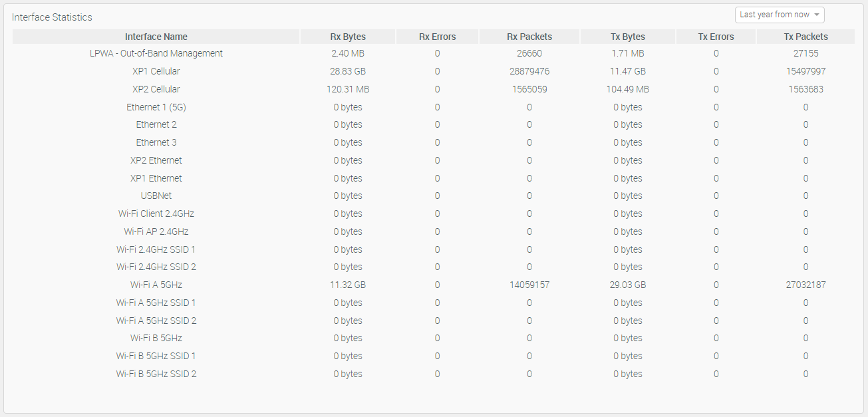The width and height of the screenshot is (868, 417).
Task: Sort by Interface Name column header
Action: click(156, 37)
